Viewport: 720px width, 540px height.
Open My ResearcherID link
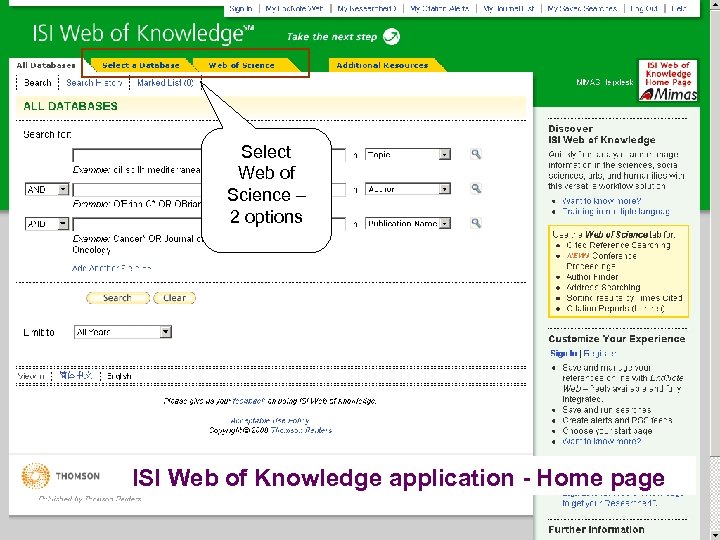[x=366, y=8]
